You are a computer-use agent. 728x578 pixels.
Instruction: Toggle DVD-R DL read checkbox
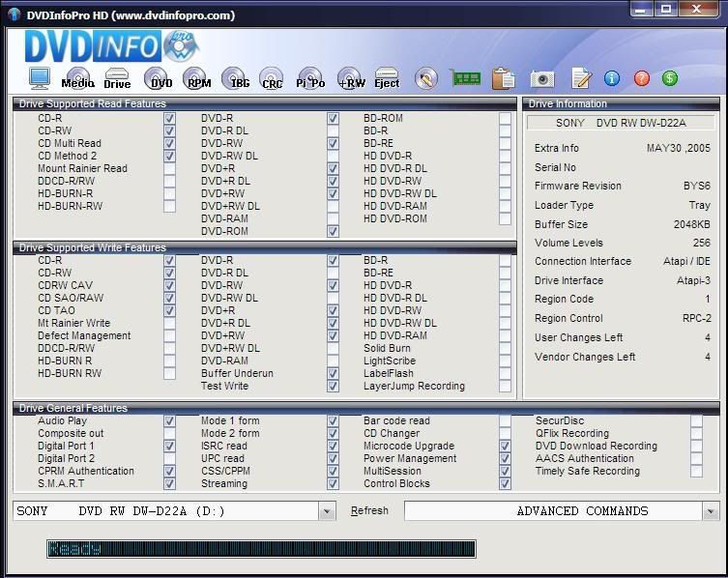[x=333, y=130]
